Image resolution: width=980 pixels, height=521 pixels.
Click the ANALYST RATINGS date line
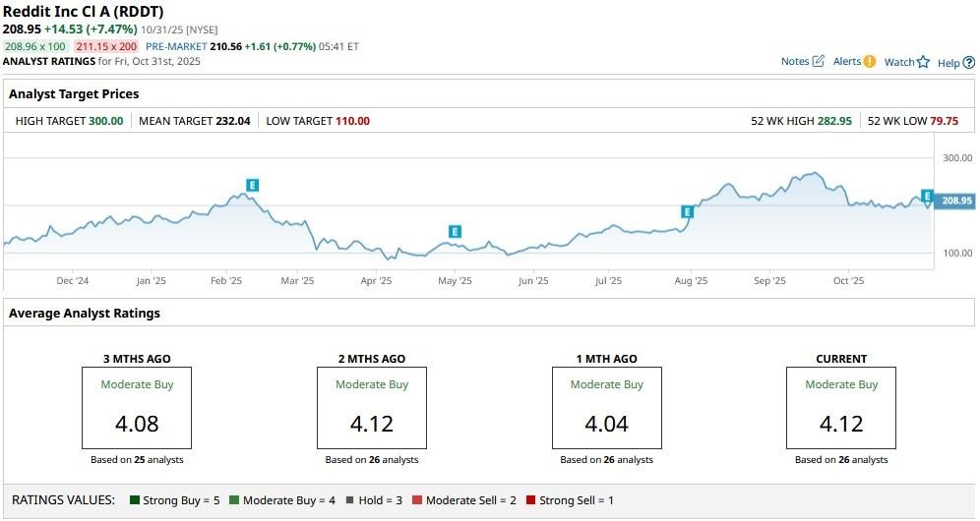pos(101,61)
